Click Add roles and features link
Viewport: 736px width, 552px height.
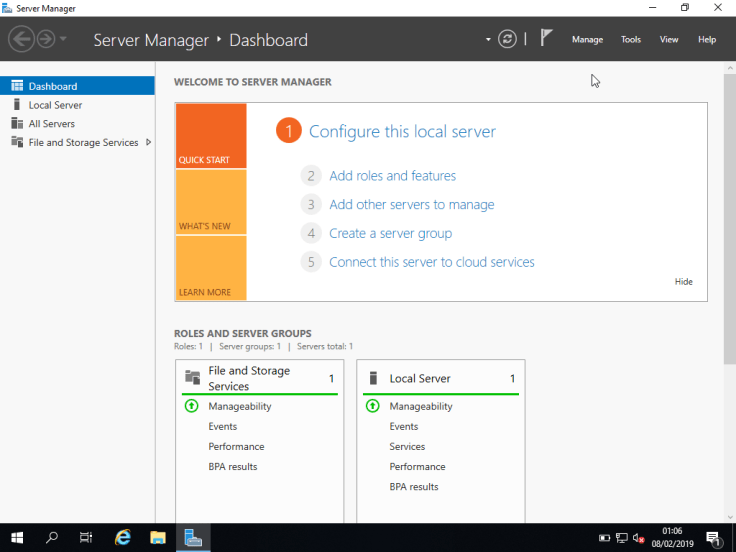pos(392,176)
